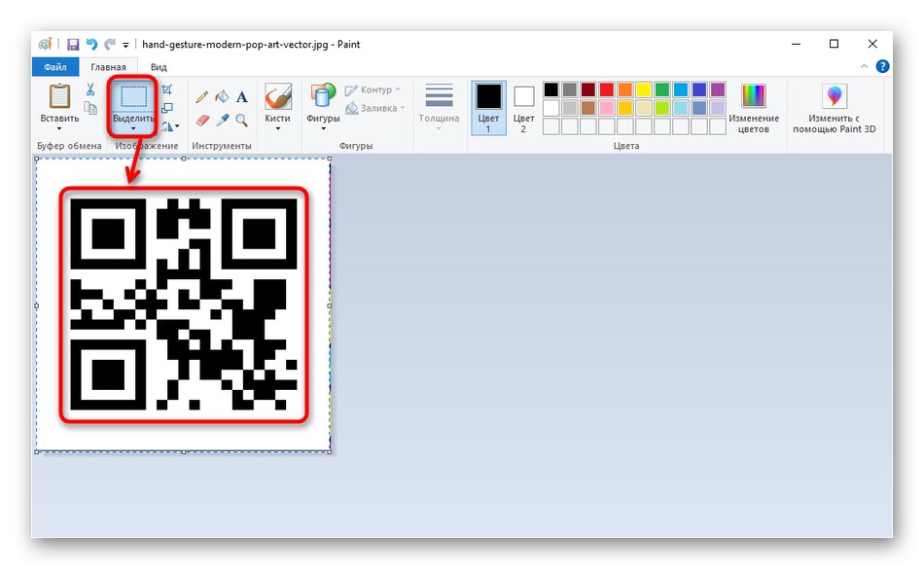Select the Цвет 1 foreground color button
This screenshot has height=569, width=924.
point(488,108)
